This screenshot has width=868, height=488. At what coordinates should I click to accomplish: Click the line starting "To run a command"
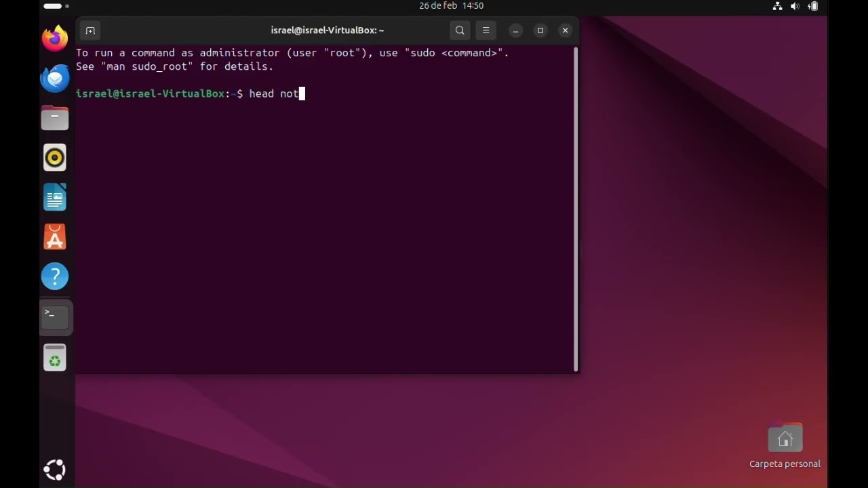pyautogui.click(x=292, y=53)
